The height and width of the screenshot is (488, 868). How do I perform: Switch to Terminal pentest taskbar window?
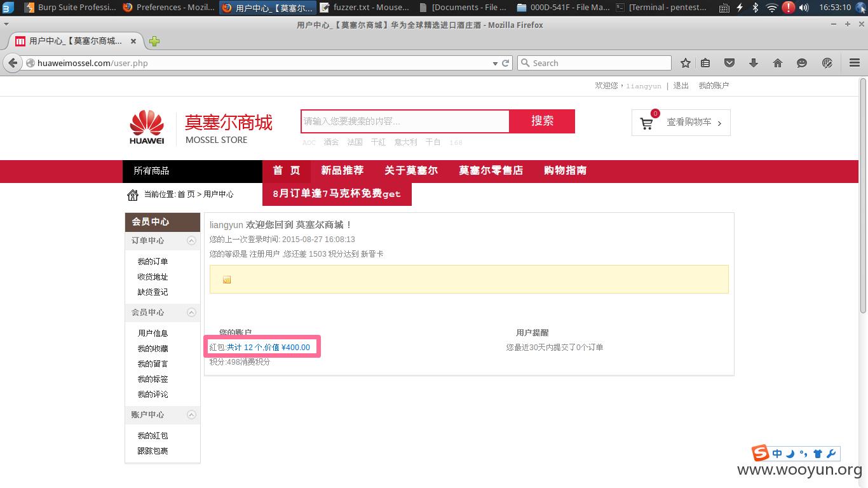point(661,8)
